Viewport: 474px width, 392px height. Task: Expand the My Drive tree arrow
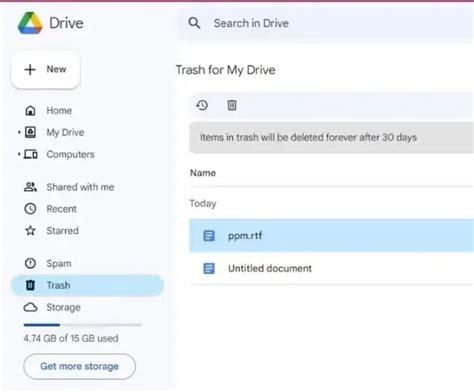19,132
